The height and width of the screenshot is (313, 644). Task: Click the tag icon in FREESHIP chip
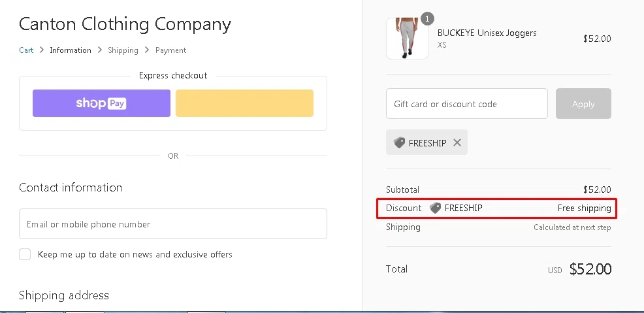pyautogui.click(x=399, y=142)
